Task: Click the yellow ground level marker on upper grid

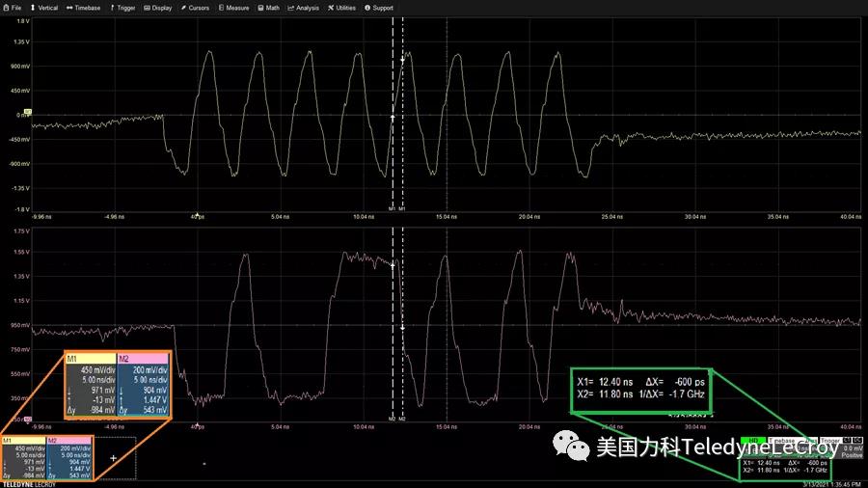Action: (x=28, y=114)
